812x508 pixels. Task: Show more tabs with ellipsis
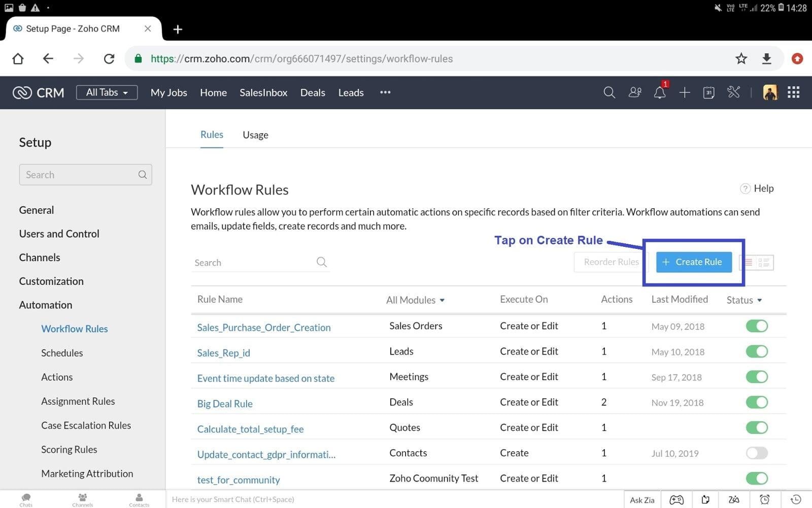coord(385,92)
